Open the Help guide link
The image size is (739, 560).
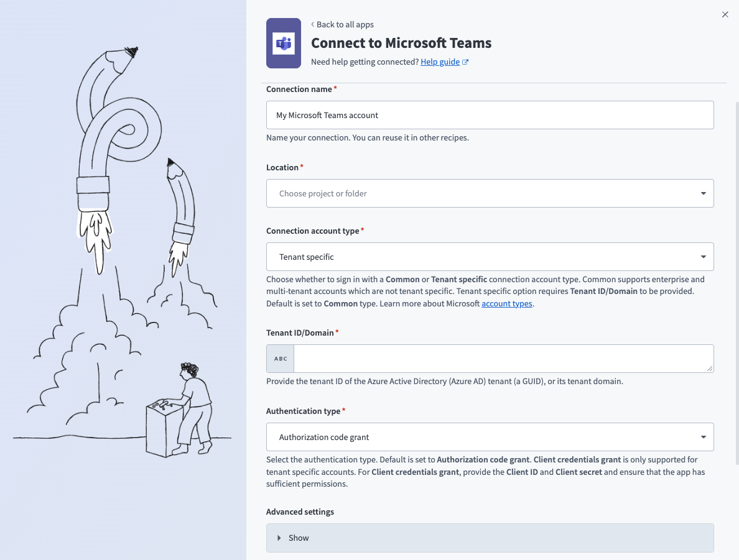click(x=440, y=62)
